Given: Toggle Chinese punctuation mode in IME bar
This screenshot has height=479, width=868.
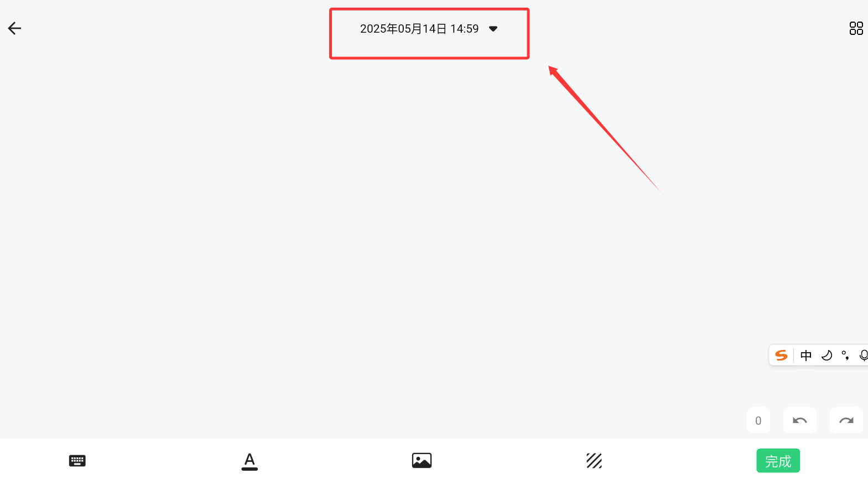Looking at the screenshot, I should coord(845,356).
